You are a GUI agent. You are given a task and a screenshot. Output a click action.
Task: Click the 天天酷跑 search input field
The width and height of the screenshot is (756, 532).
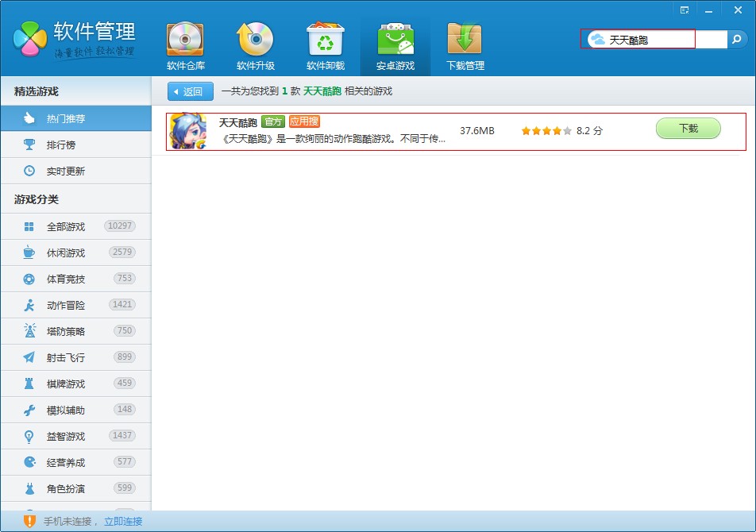coord(651,39)
